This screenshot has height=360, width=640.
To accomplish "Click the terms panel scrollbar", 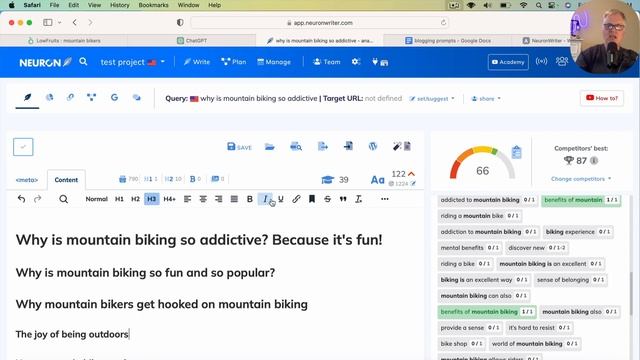I will (x=631, y=293).
